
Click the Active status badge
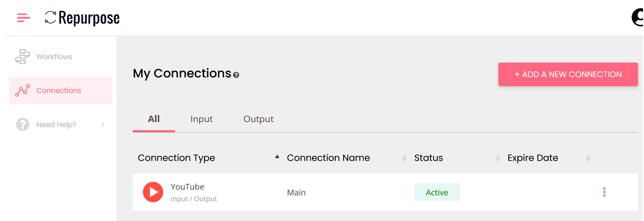437,193
